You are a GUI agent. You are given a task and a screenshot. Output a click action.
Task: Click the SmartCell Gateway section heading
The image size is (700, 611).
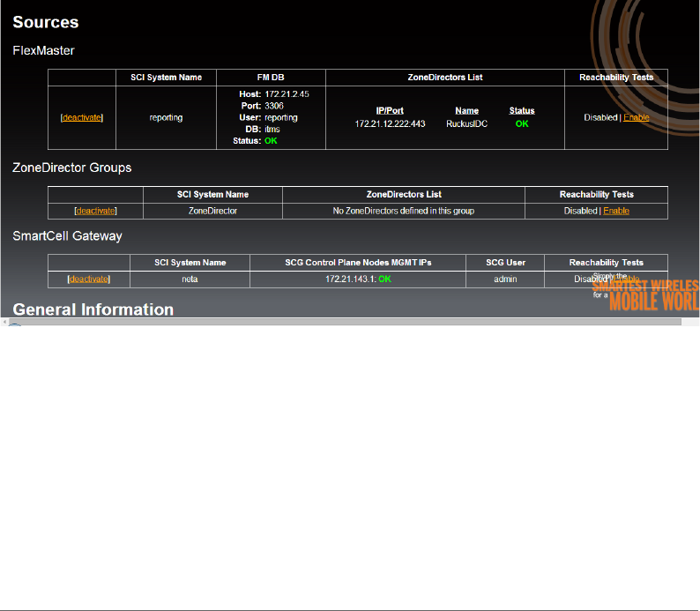click(x=67, y=236)
